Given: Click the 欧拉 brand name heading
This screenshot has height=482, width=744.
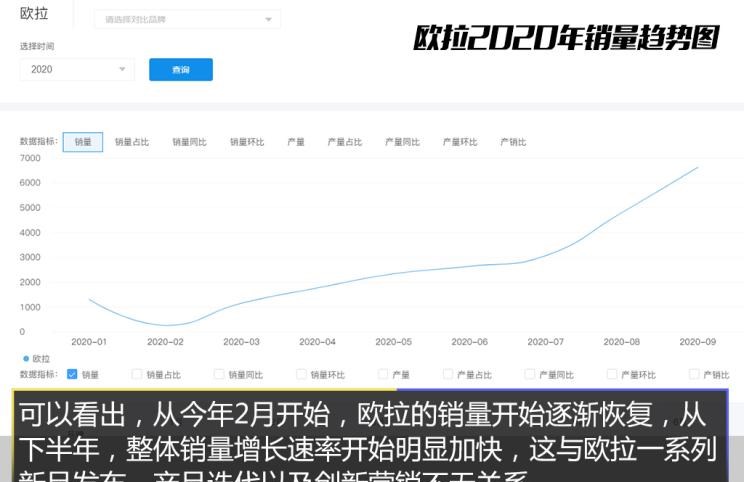Looking at the screenshot, I should click(34, 13).
